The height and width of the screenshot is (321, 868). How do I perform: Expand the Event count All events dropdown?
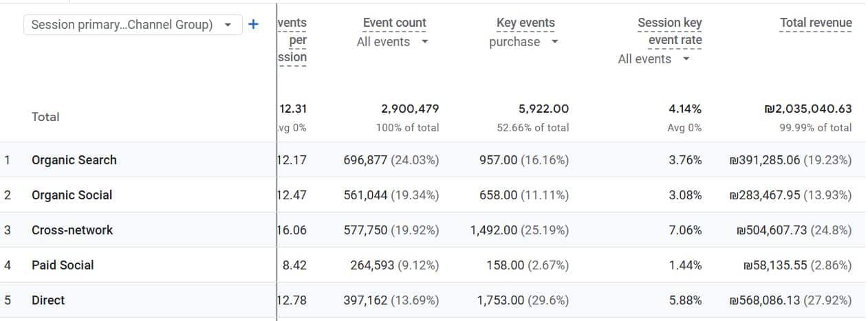[393, 42]
